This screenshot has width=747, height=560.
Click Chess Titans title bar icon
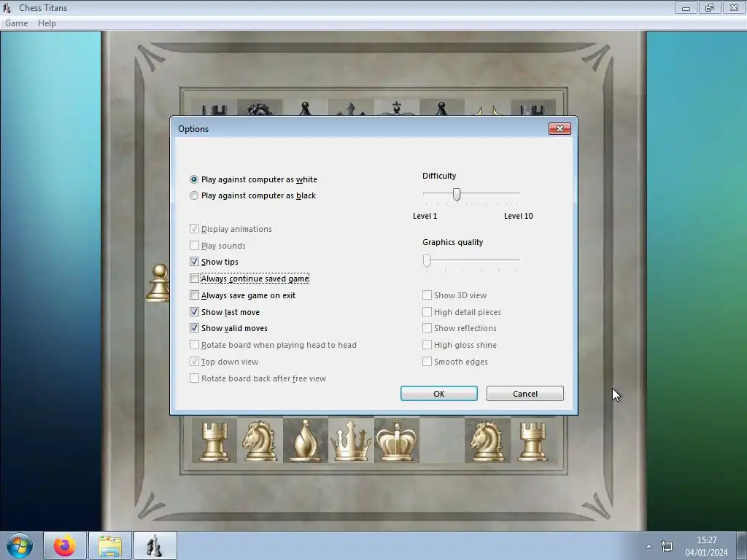[x=7, y=7]
